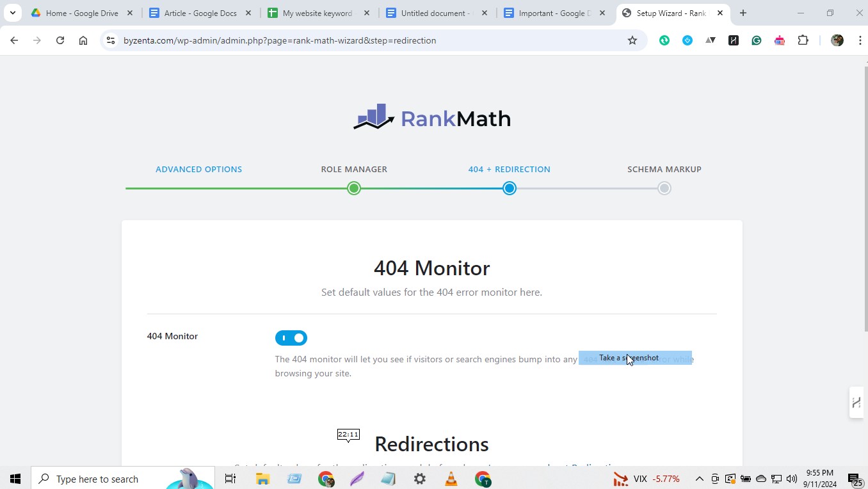Open Task View on the taskbar
Image resolution: width=868 pixels, height=489 pixels.
pyautogui.click(x=230, y=479)
